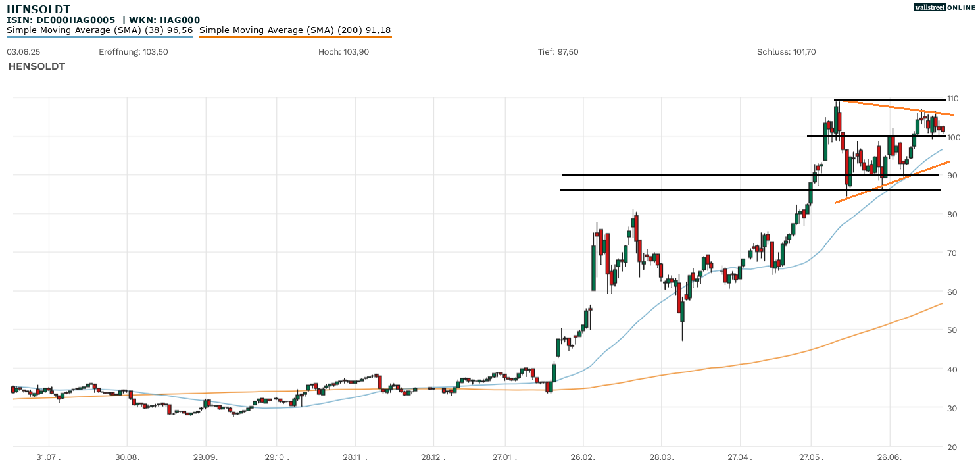Click the 31.07. date axis label
The height and width of the screenshot is (460, 980).
tap(49, 455)
